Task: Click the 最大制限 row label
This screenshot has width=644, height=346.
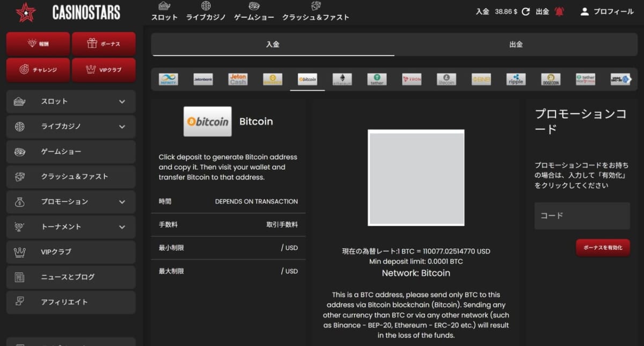Action: click(x=171, y=271)
